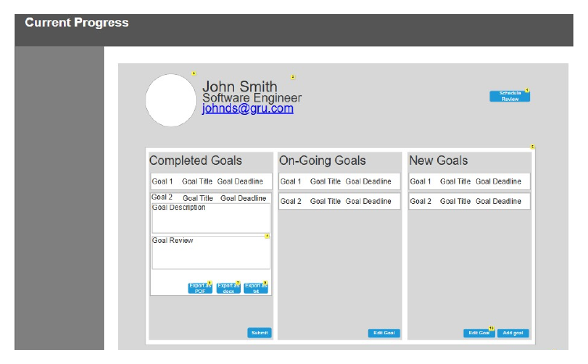Click Goal Title in On-Going Goals Goal 1

click(x=325, y=181)
